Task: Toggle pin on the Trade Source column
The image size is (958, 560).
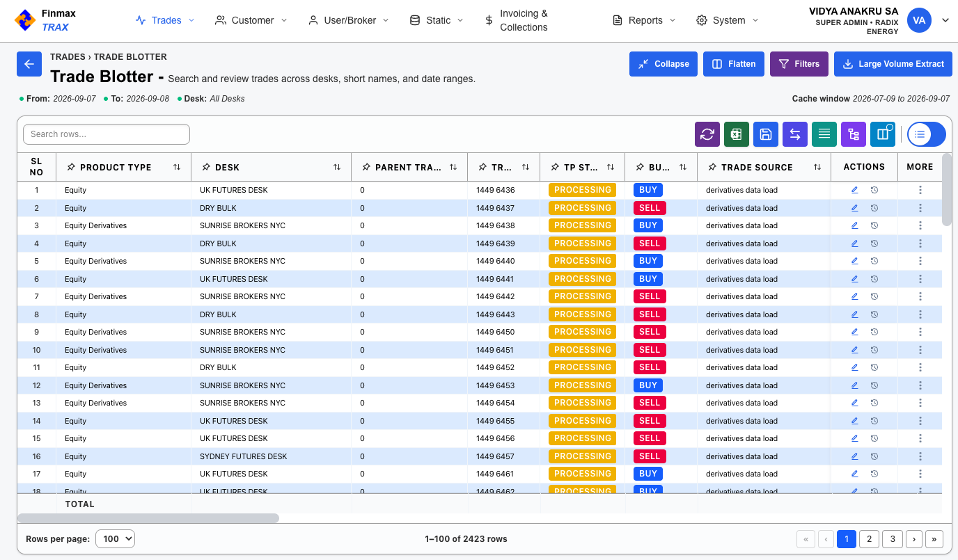Action: tap(712, 168)
